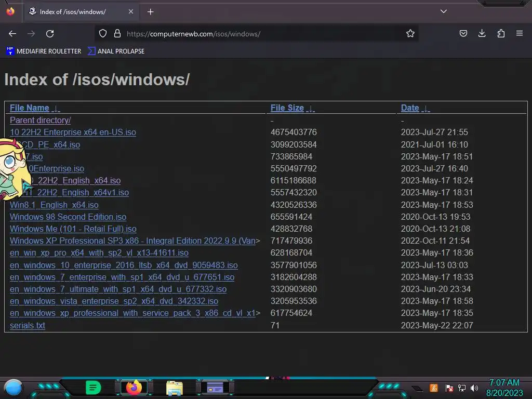Open the Firefox View icon
The width and height of the screenshot is (532, 399).
coord(10,11)
